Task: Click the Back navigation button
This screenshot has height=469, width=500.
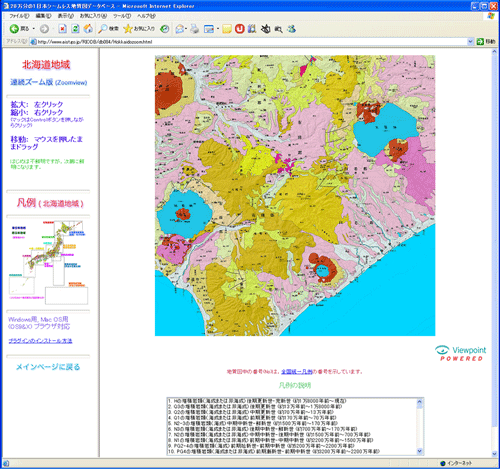Action: pos(19,29)
